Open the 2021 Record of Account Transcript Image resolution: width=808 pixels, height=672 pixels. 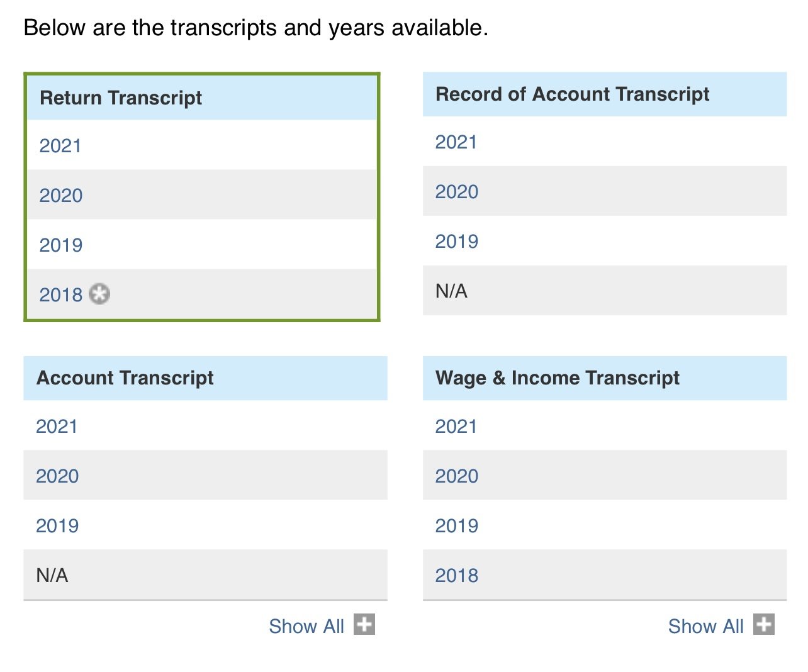pos(456,142)
